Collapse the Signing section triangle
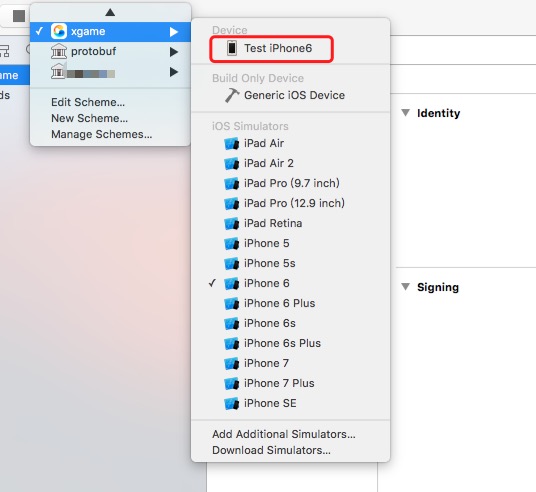Viewport: 536px width, 492px height. click(405, 287)
